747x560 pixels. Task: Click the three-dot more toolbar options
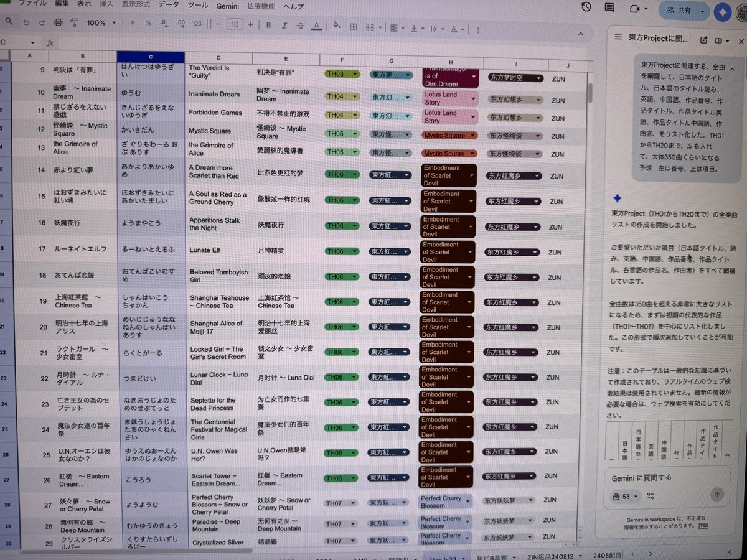click(477, 30)
